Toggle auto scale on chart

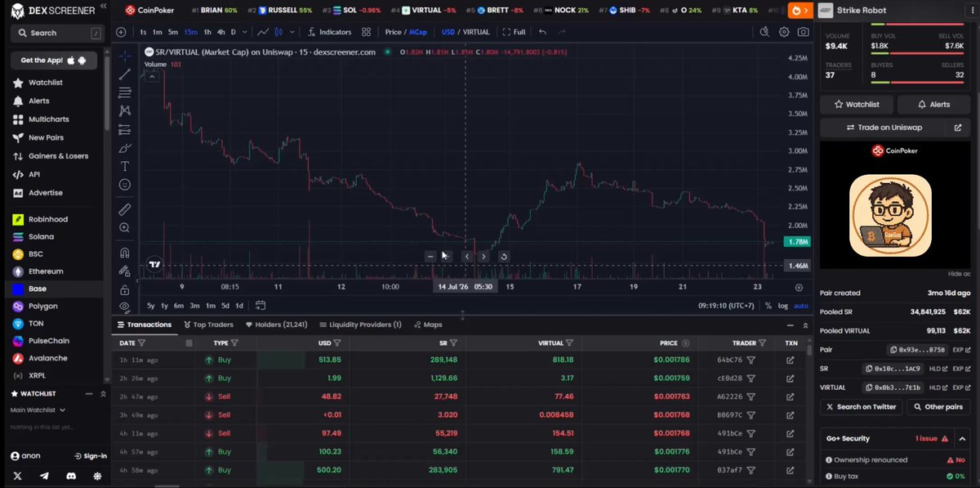[x=801, y=306]
